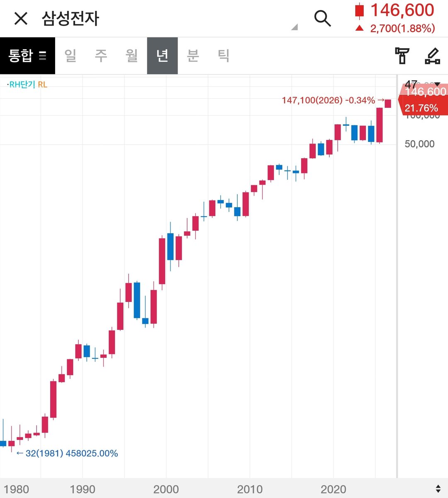448x498 pixels.
Task: Tap the 2010 time axis label
Action: coord(250,489)
